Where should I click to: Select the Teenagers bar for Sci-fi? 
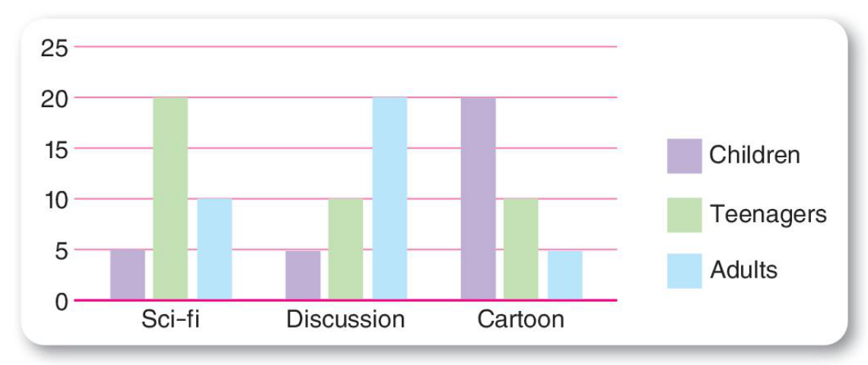coord(170,198)
